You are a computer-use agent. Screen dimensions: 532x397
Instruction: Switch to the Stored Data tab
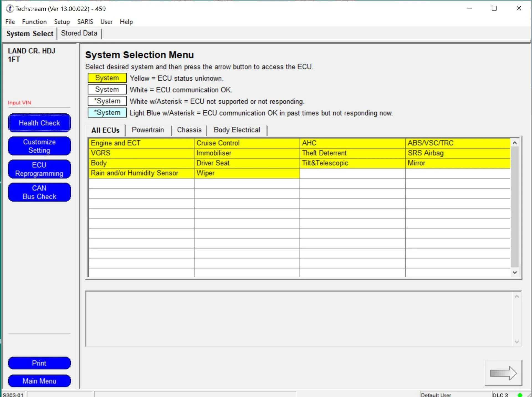pos(79,33)
